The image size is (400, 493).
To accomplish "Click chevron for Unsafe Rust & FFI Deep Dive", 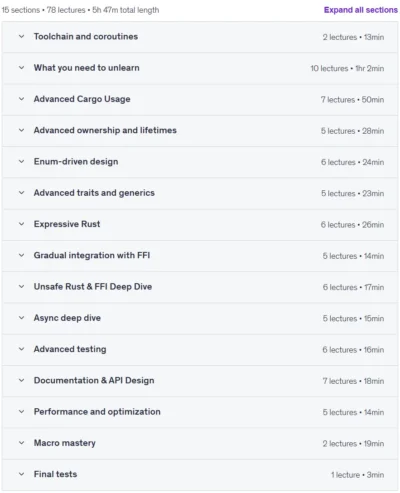I will pos(22,287).
